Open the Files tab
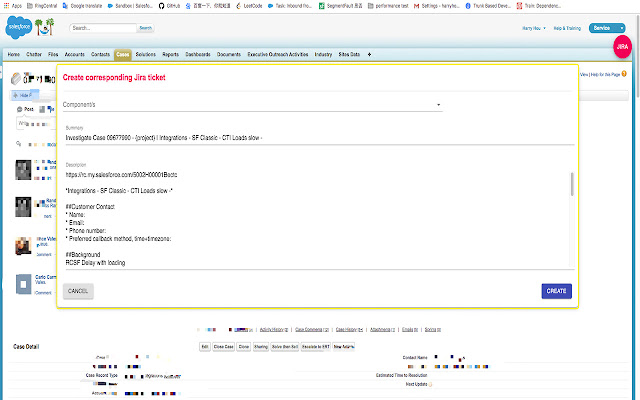This screenshot has height=400, width=640. [53, 54]
